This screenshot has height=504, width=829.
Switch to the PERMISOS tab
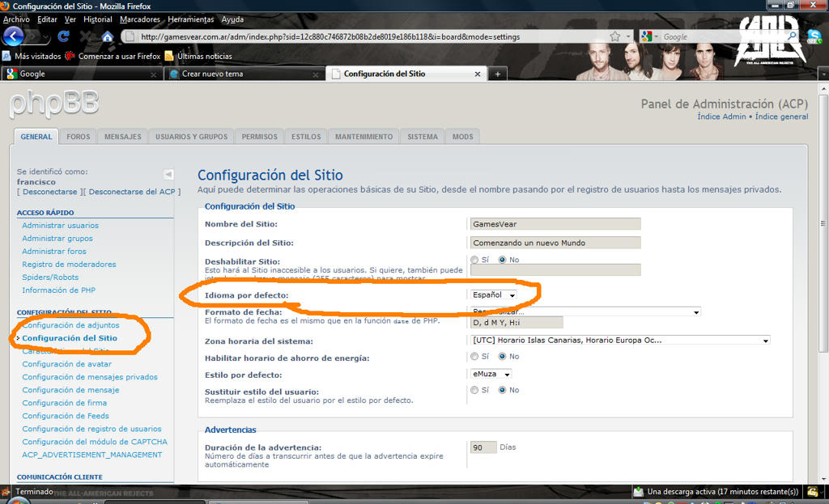[260, 137]
